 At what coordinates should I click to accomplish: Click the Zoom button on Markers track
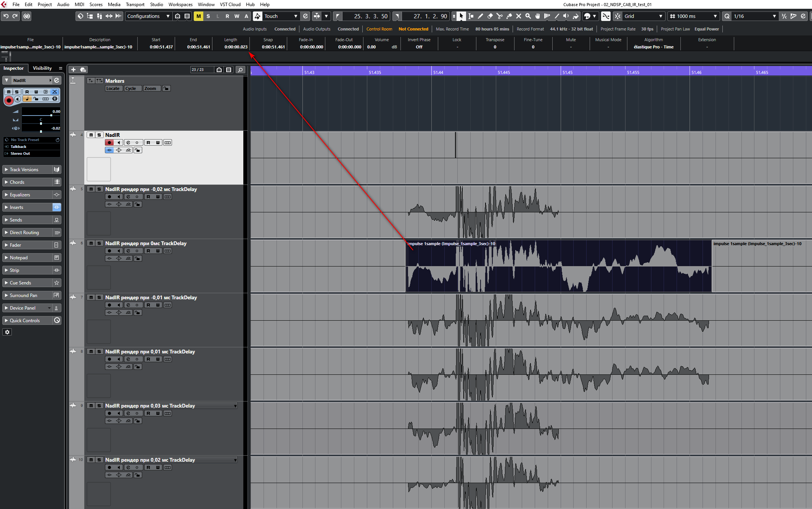coord(150,88)
